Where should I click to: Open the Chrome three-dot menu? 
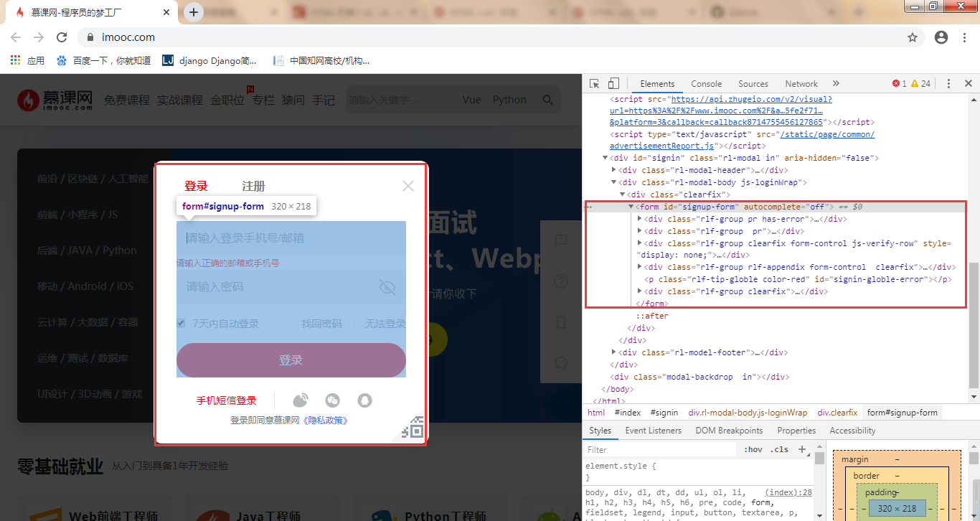point(965,37)
